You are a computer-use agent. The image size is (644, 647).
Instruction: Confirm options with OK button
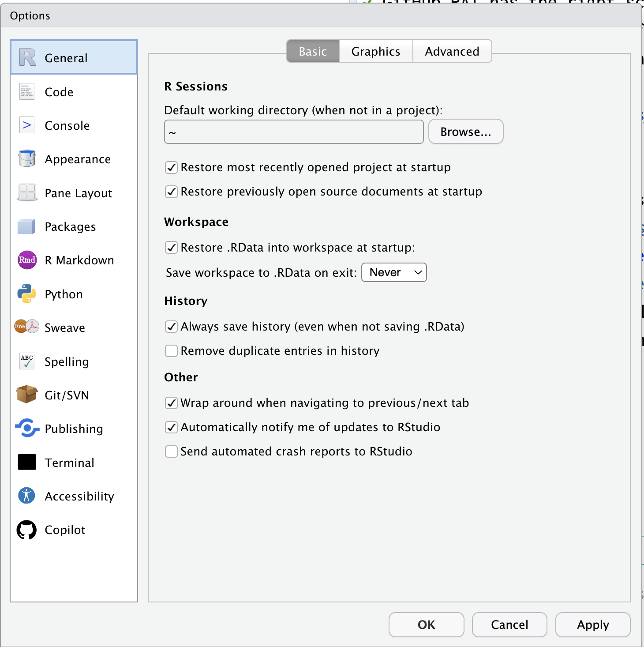tap(426, 624)
